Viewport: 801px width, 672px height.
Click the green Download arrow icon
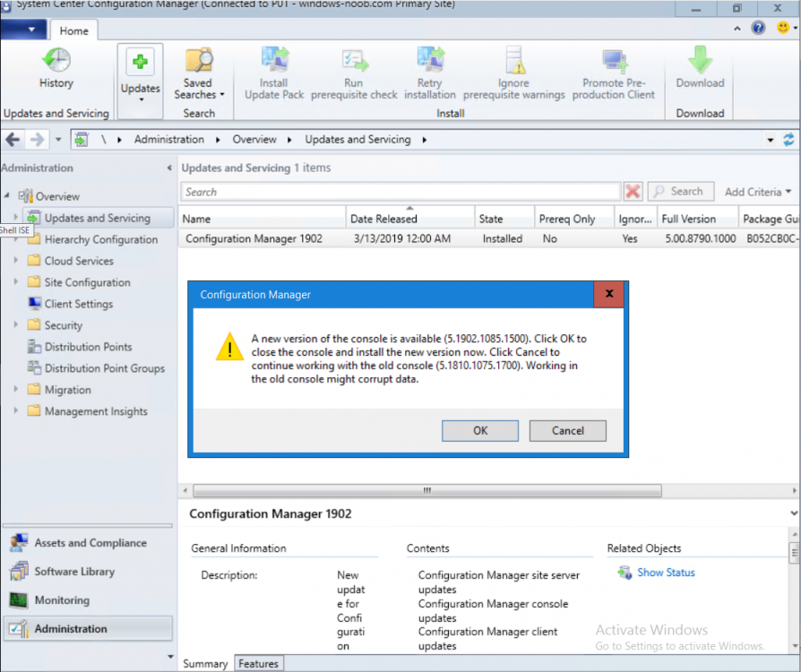click(700, 59)
